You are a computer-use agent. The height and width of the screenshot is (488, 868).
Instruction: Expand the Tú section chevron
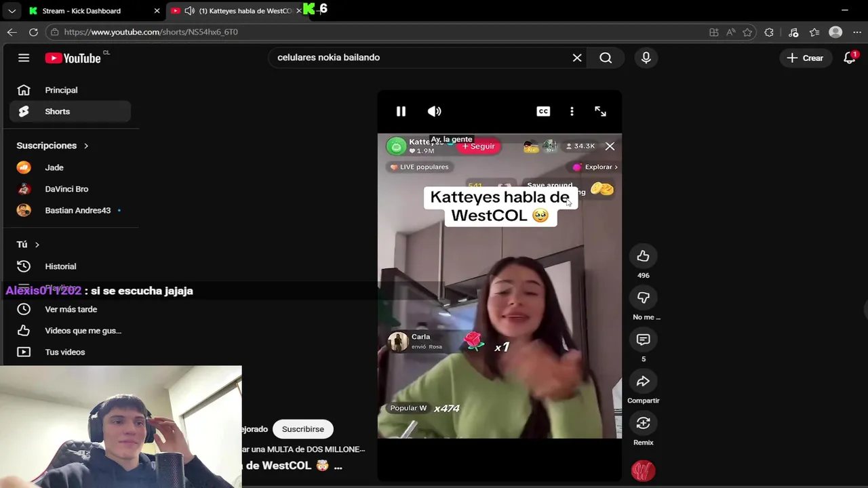click(37, 245)
